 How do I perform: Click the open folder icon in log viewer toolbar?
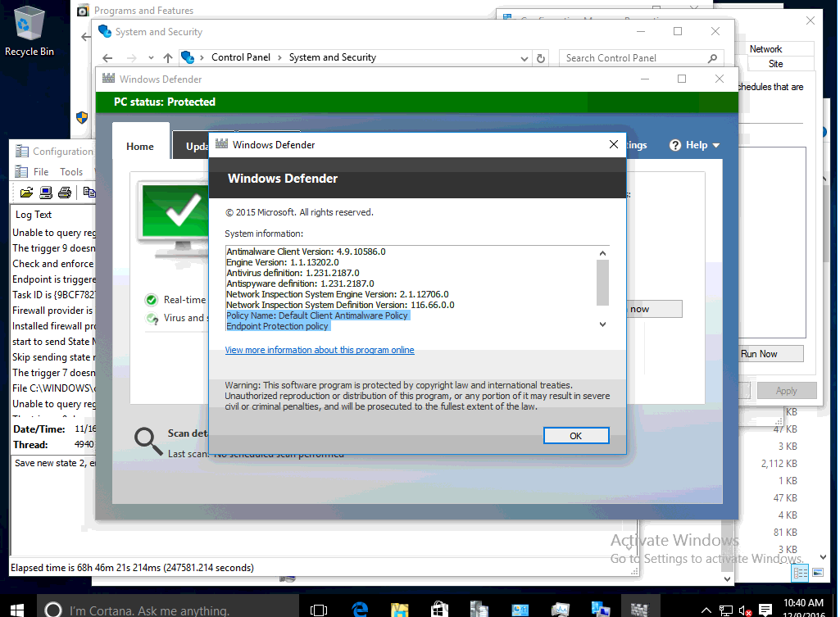[x=26, y=193]
